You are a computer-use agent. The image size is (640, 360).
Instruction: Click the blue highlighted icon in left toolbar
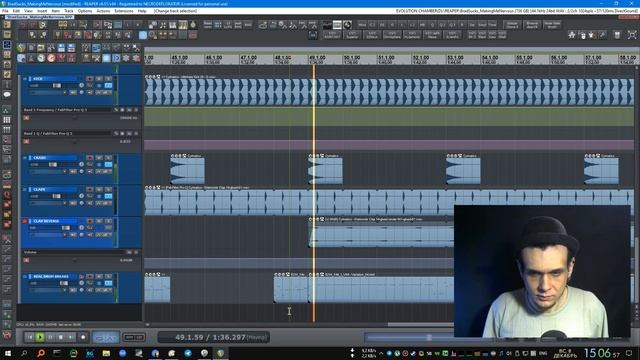tap(7, 44)
